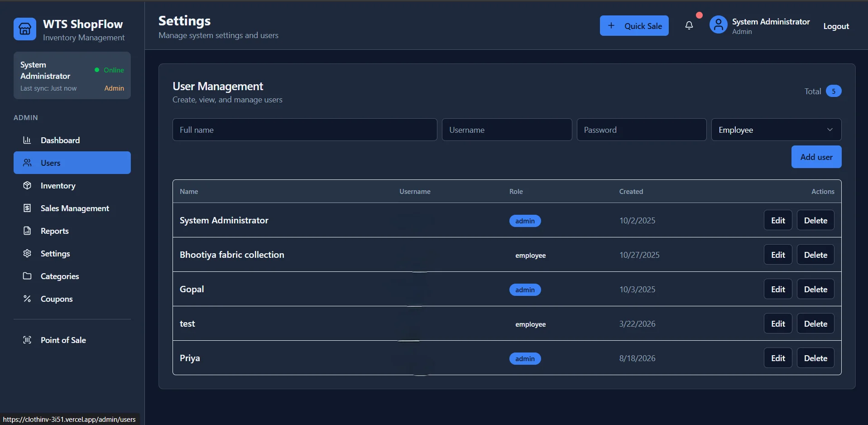Click the Point of Sale barcode icon
868x425 pixels.
pyautogui.click(x=27, y=340)
